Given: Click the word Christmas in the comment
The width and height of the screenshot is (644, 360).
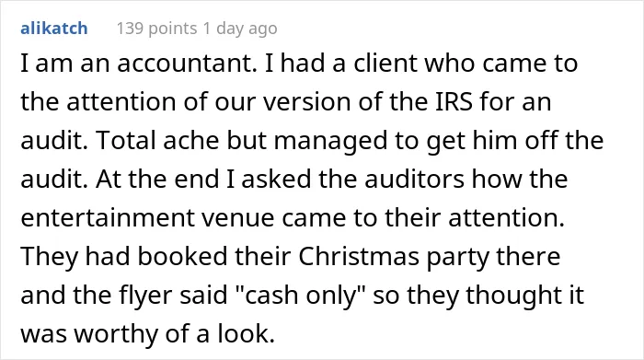Looking at the screenshot, I should 359,256.
